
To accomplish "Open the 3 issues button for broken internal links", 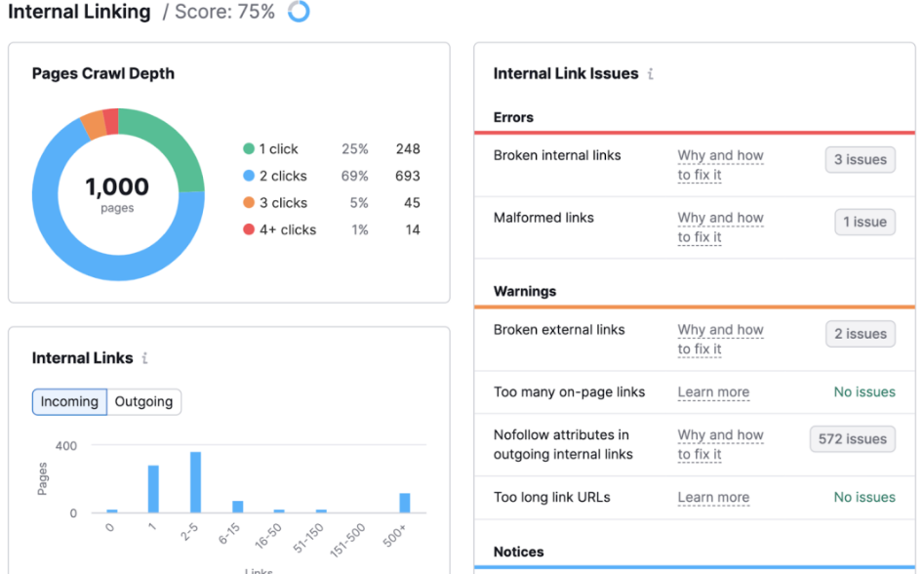I will point(861,160).
